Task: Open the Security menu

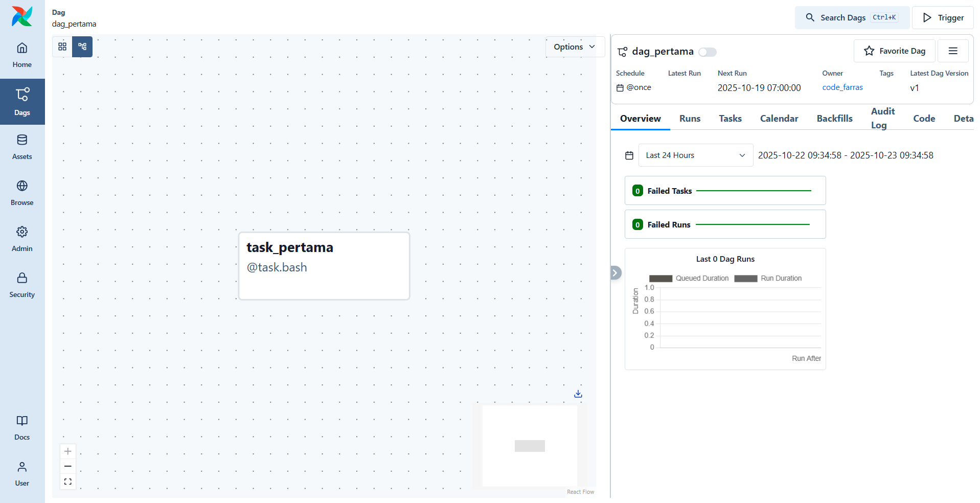Action: (x=22, y=285)
